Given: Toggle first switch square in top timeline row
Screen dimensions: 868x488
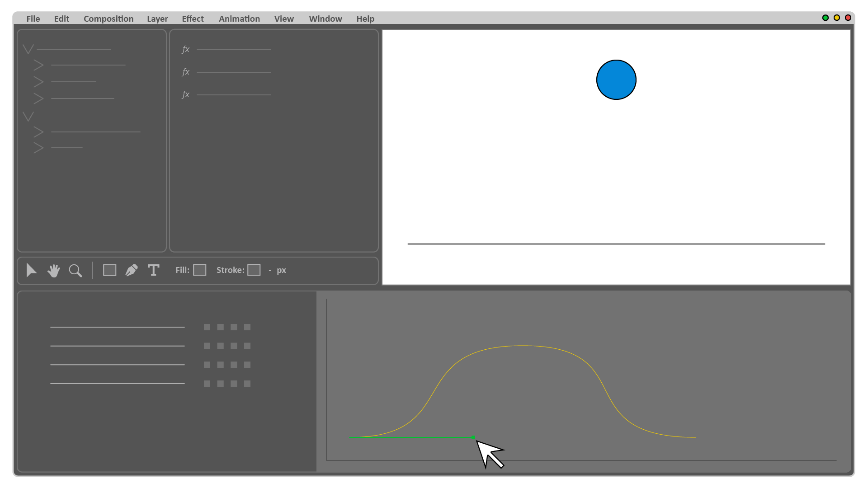Looking at the screenshot, I should click(207, 327).
